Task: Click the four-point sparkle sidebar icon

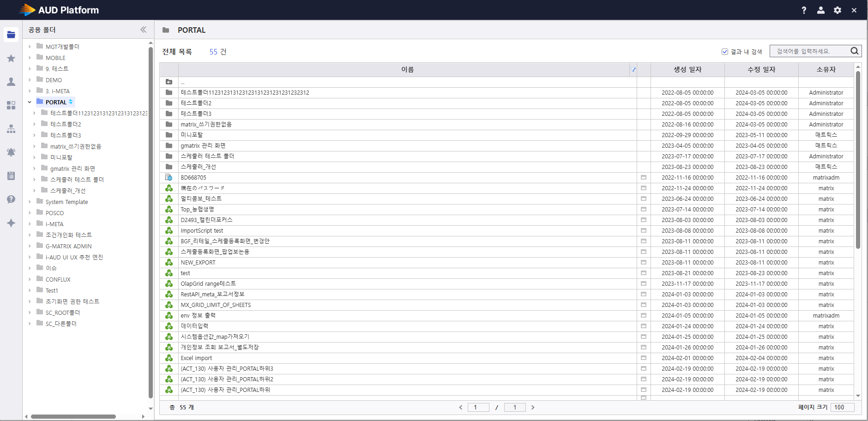Action: pyautogui.click(x=11, y=223)
